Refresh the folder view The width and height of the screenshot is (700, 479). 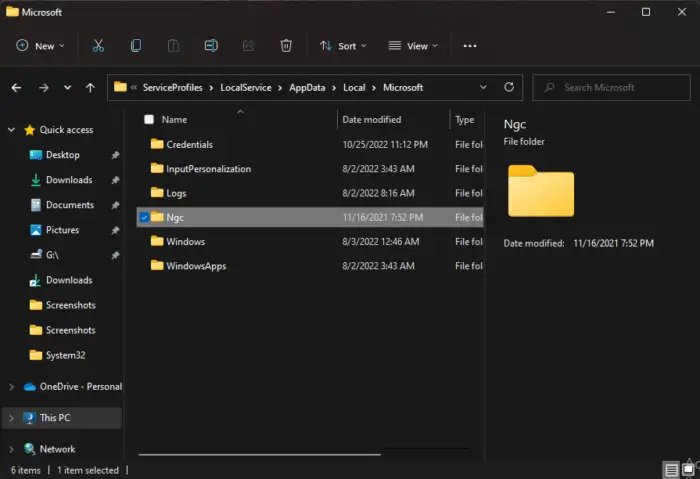(x=509, y=87)
